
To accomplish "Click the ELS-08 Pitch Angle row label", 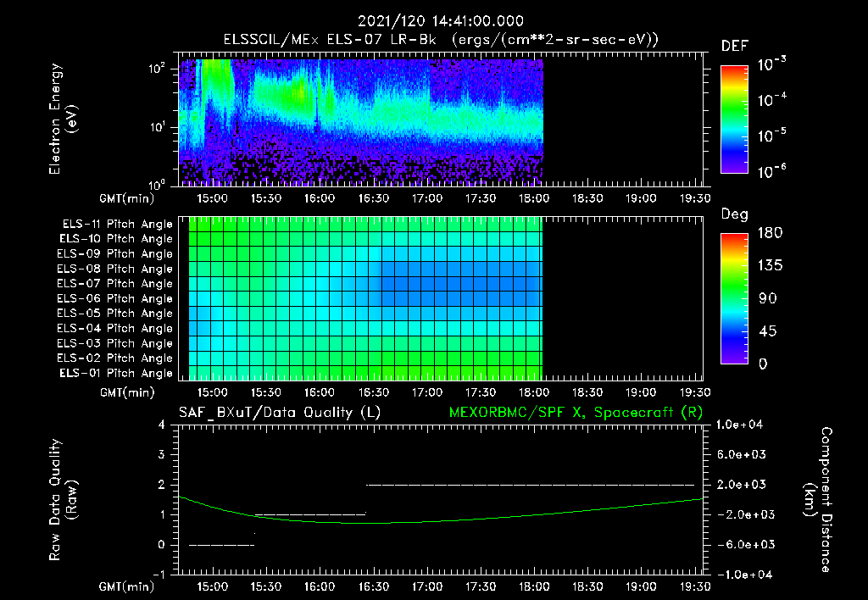I will pos(115,269).
